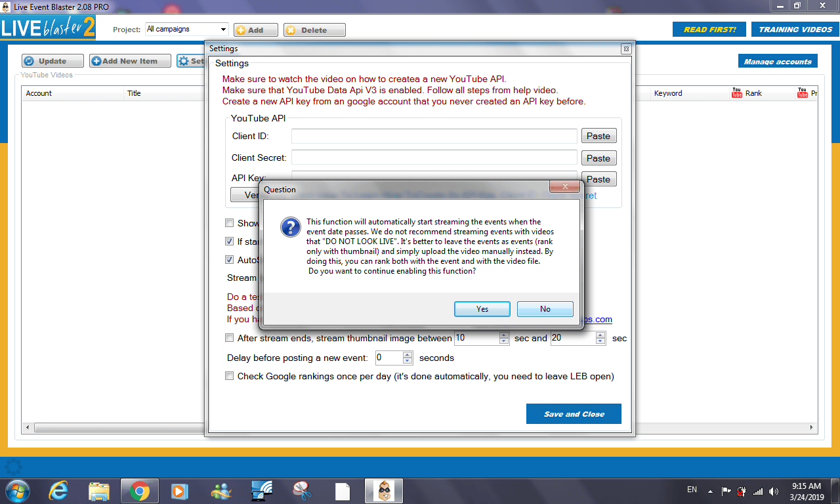The height and width of the screenshot is (504, 840).
Task: Open the Snipping Tool from the taskbar
Action: pos(301,491)
